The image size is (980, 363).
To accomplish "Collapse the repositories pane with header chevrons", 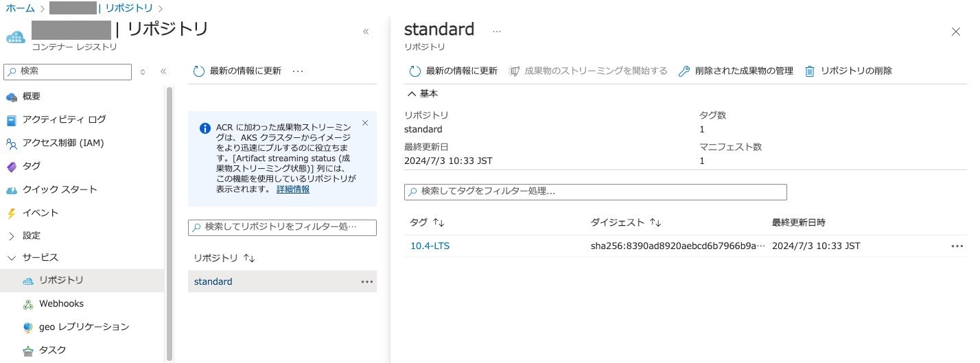I will (x=366, y=32).
